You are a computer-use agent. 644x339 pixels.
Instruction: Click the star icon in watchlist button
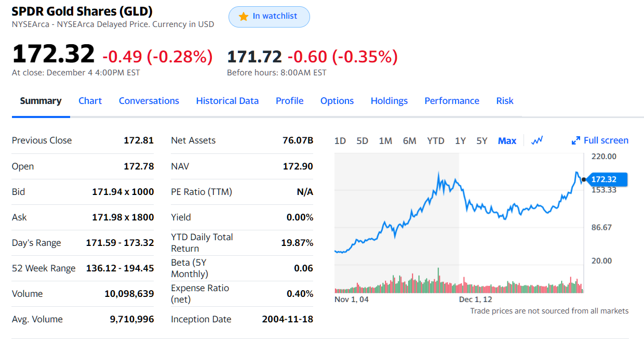[243, 17]
